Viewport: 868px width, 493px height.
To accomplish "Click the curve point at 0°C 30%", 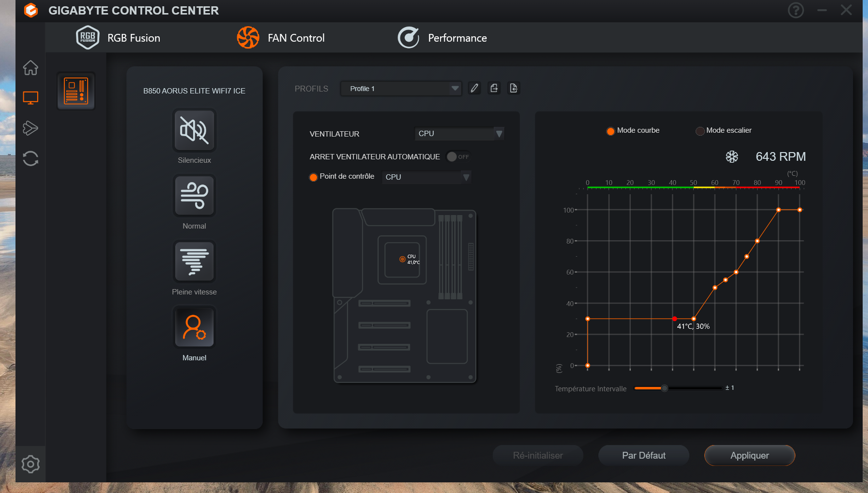I will tap(588, 319).
